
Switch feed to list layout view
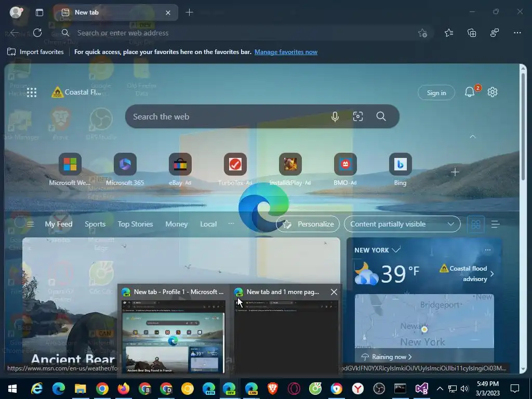pyautogui.click(x=495, y=224)
